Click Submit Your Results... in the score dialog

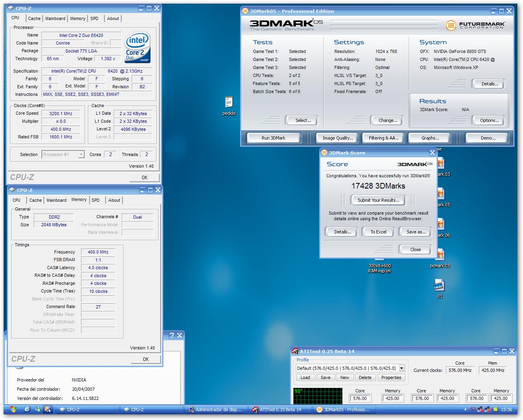378,200
